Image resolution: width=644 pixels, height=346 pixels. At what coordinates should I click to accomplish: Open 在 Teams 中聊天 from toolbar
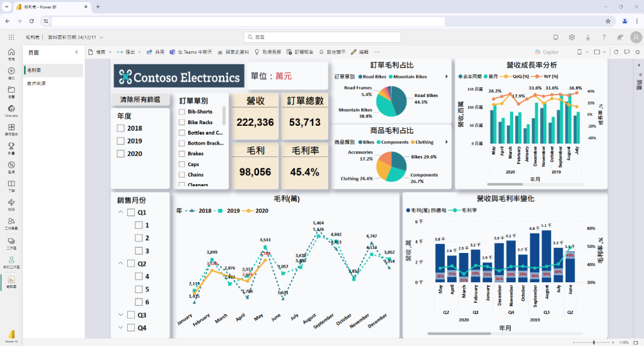click(x=191, y=52)
